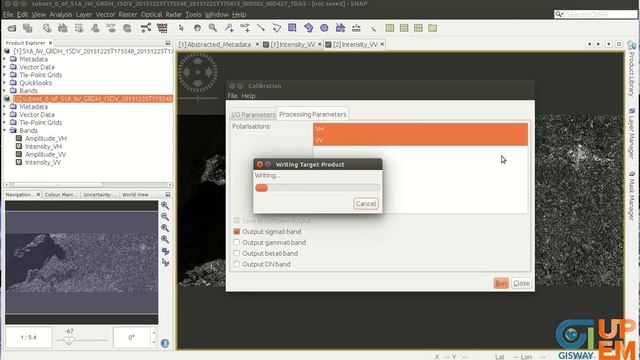Choose the Draw Rectangle tool
This screenshot has height=360, width=640.
tap(292, 28)
